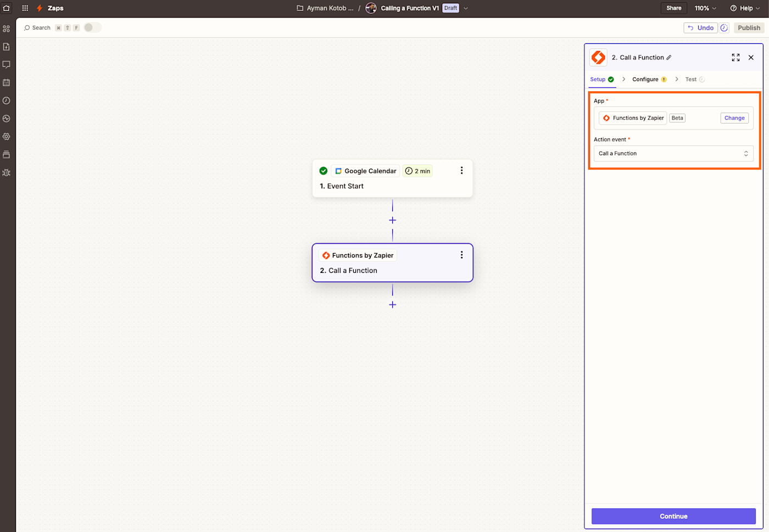769x532 pixels.
Task: Open the zap file details sidebar icon
Action: click(7, 47)
